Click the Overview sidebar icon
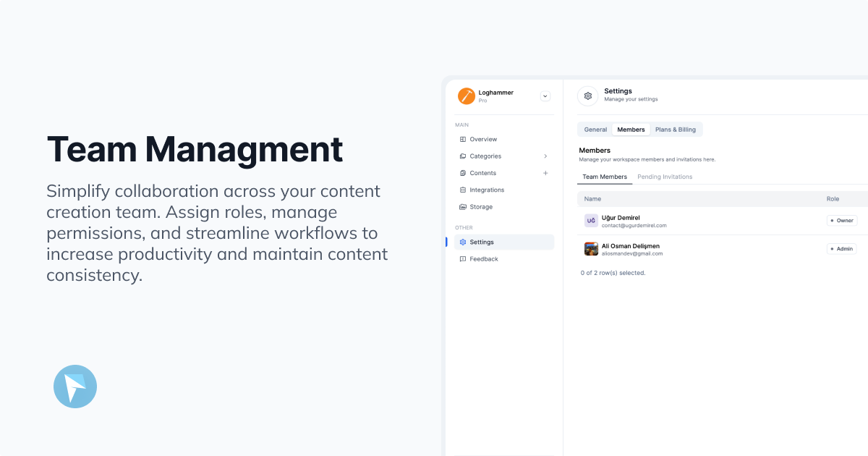 pos(463,139)
